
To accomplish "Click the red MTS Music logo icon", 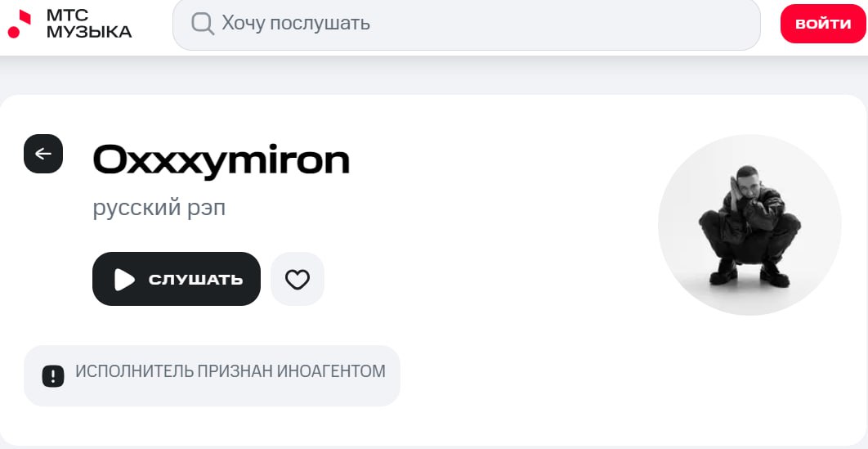I will coord(20,24).
